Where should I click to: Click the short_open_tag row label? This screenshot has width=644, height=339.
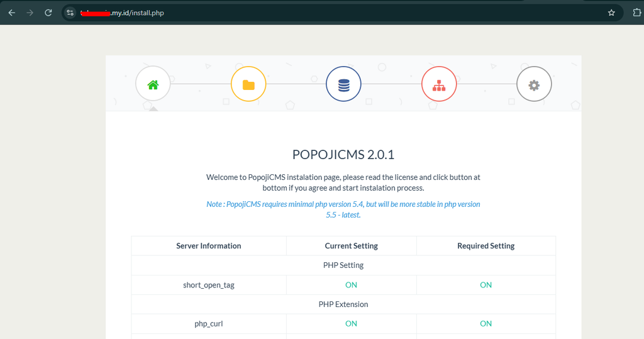[209, 285]
